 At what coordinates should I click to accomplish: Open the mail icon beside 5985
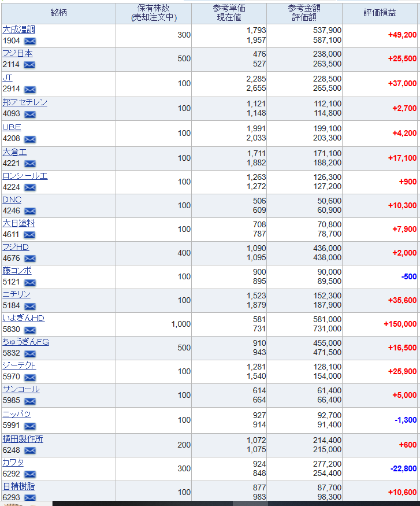coord(30,401)
